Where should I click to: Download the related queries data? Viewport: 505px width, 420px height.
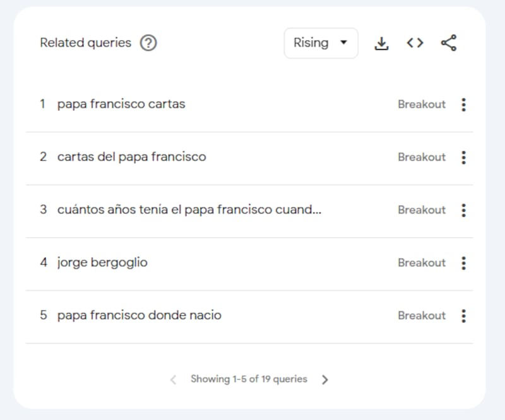382,43
